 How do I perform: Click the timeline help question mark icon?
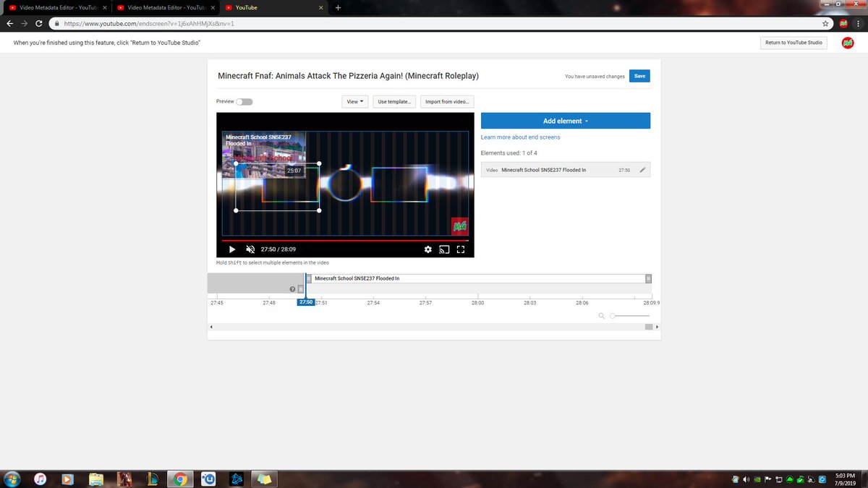click(x=292, y=288)
